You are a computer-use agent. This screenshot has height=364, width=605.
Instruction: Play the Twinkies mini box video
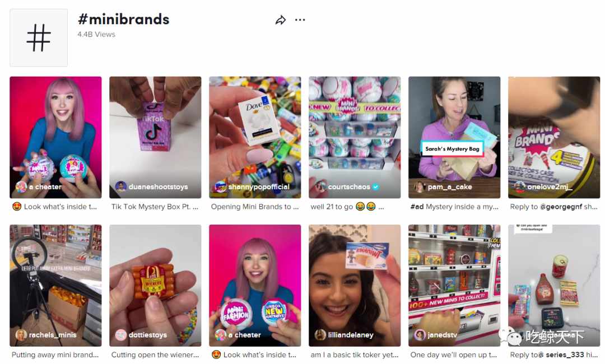click(355, 286)
